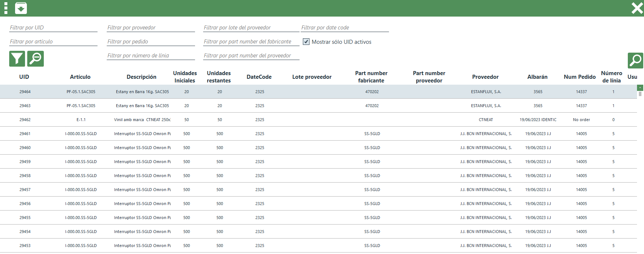The image size is (644, 254).
Task: Click the archive download box icon
Action: coord(21,8)
